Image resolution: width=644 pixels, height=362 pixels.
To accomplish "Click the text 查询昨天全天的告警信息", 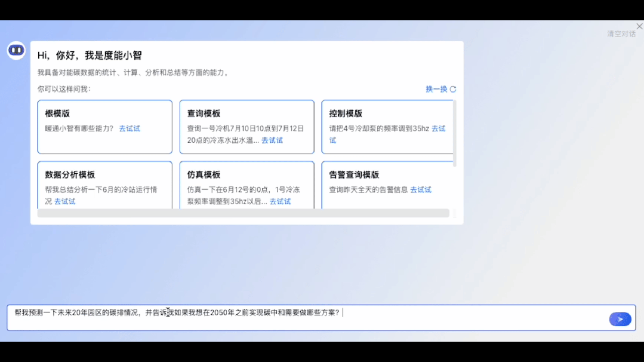I will click(x=368, y=190).
